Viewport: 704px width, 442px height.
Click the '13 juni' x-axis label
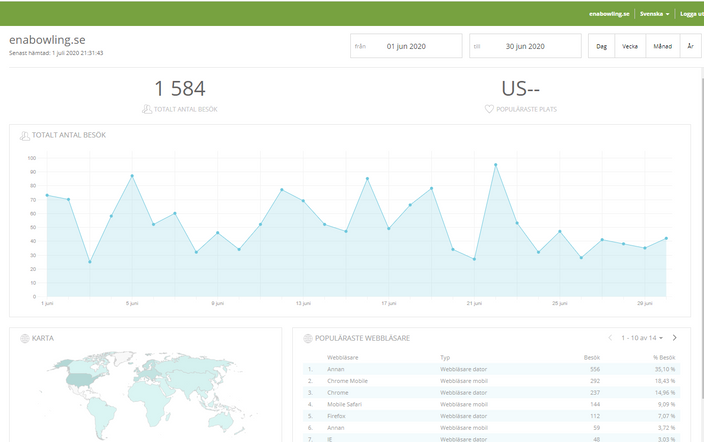(x=303, y=304)
